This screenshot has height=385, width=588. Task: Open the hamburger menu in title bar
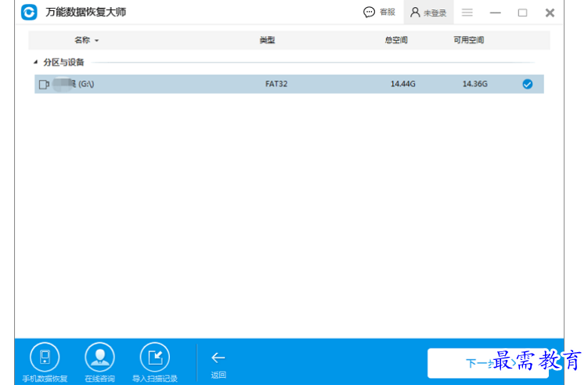pyautogui.click(x=467, y=13)
